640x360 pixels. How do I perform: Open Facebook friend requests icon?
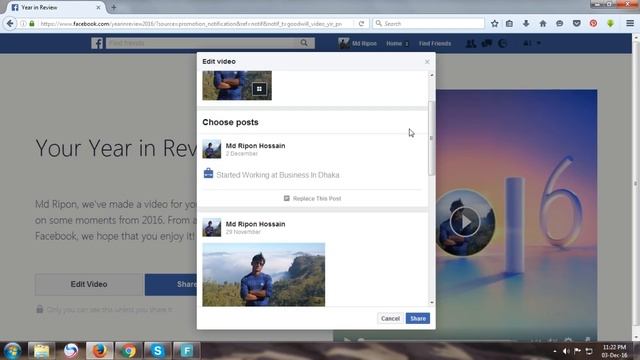[471, 43]
